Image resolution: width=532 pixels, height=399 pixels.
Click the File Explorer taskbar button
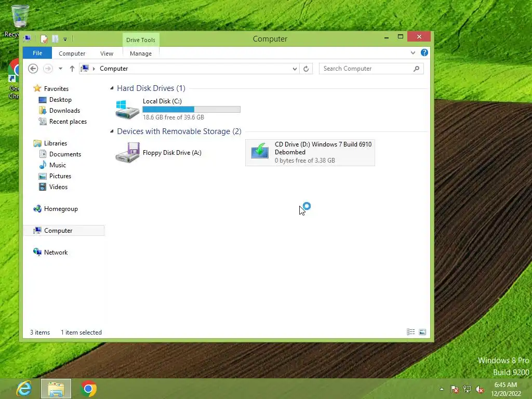[56, 389]
